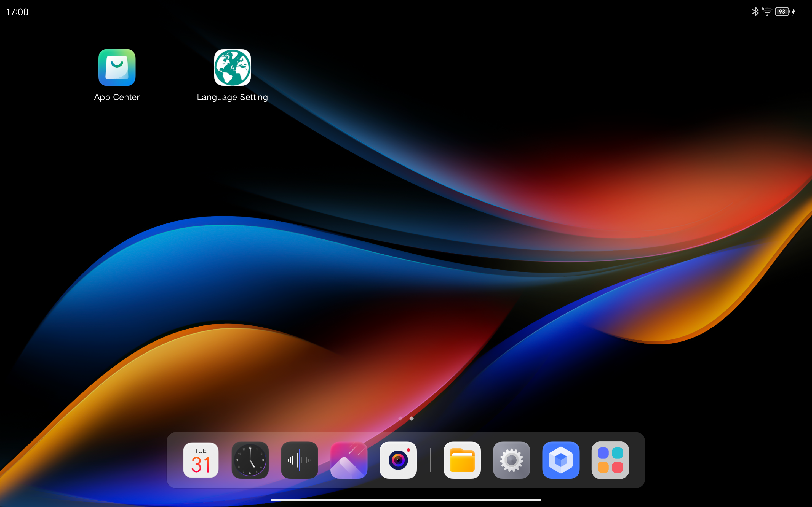The width and height of the screenshot is (812, 507).
Task: Open the Calendar app showing TUE 31
Action: [x=201, y=460]
